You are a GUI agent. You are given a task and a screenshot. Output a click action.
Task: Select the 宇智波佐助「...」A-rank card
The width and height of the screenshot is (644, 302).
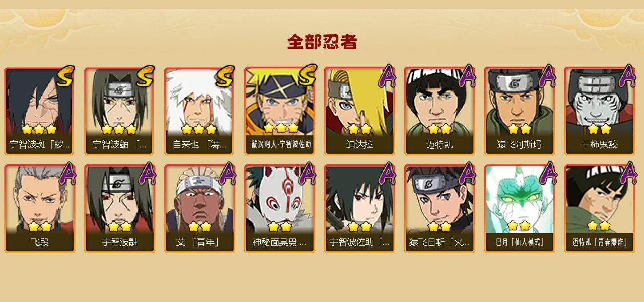point(360,209)
